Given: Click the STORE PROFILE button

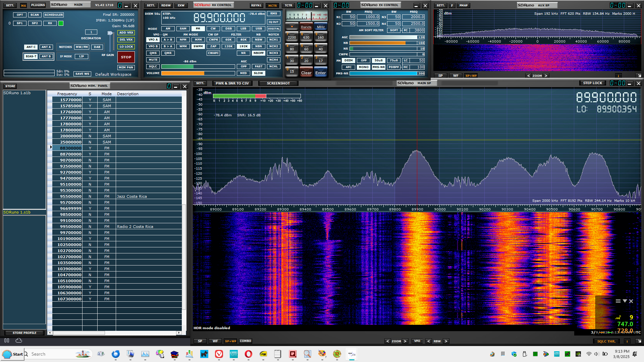Looking at the screenshot, I should click(24, 333).
